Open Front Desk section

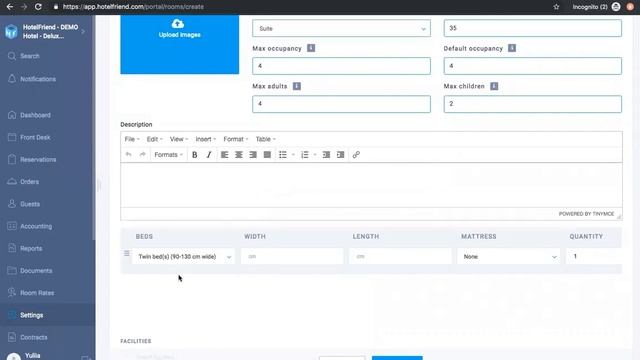[x=35, y=138]
